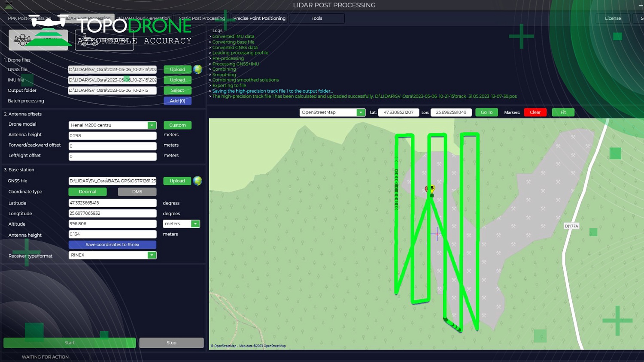644x362 pixels.
Task: Click the globe icon beside drone GNSS file
Action: coord(197,69)
